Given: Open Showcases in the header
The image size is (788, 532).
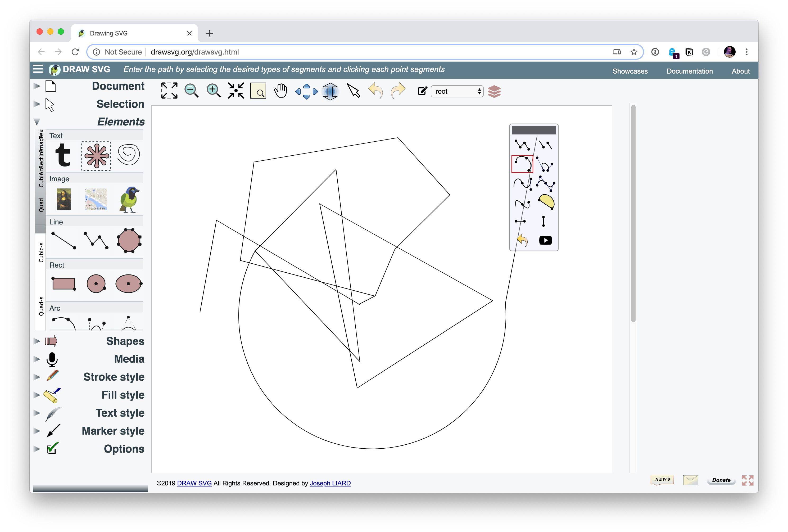Looking at the screenshot, I should (x=630, y=71).
